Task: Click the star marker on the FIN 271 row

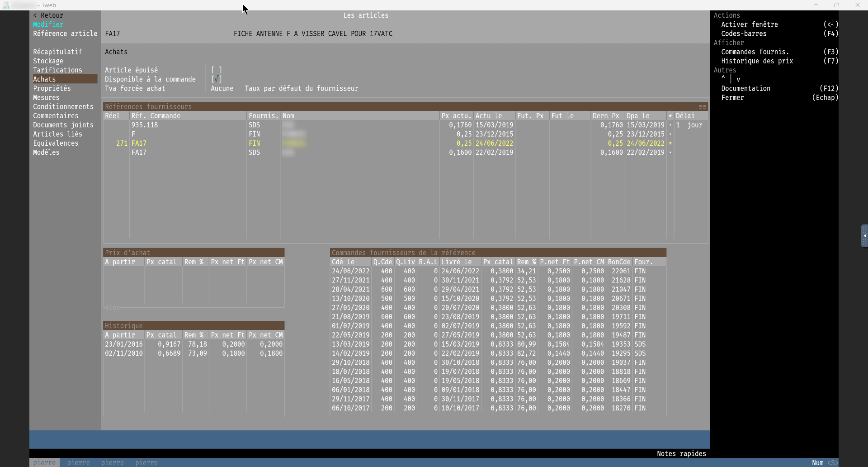Action: (670, 143)
